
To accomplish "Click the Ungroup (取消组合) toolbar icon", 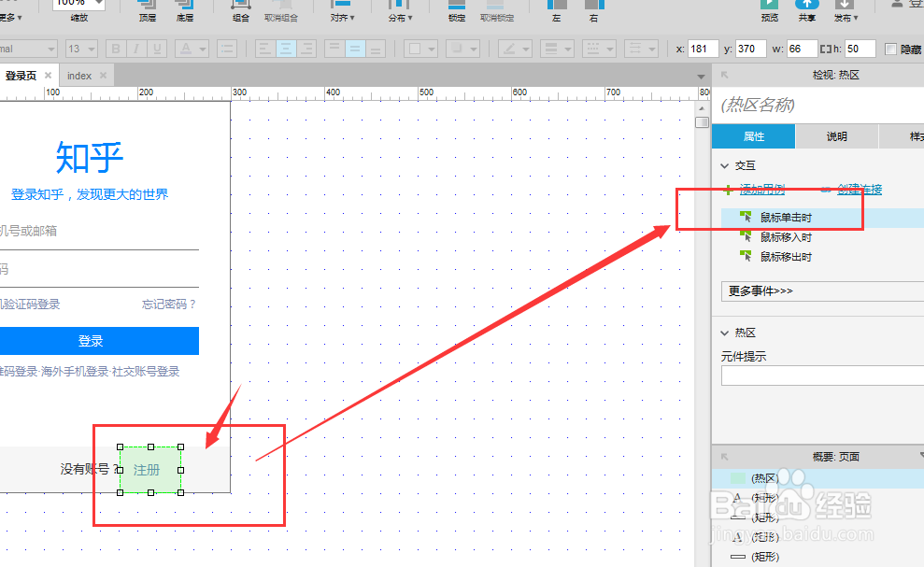I will [281, 6].
